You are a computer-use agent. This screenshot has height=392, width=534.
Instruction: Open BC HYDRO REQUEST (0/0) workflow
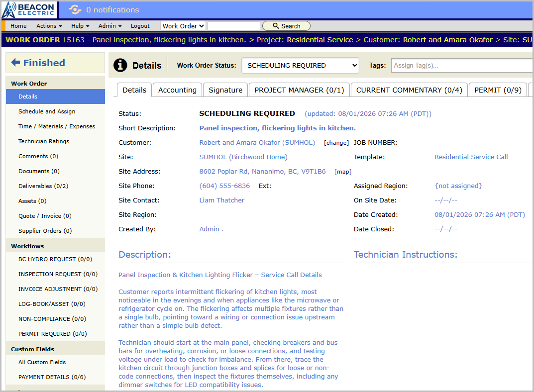tap(56, 259)
